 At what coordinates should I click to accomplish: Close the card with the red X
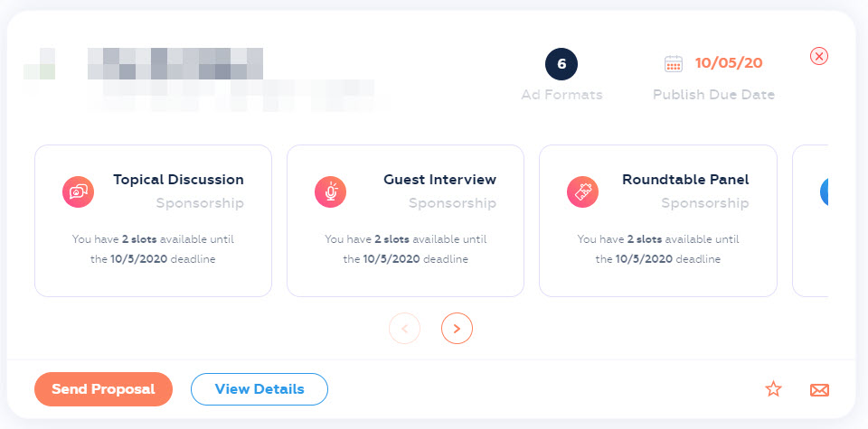pos(819,56)
